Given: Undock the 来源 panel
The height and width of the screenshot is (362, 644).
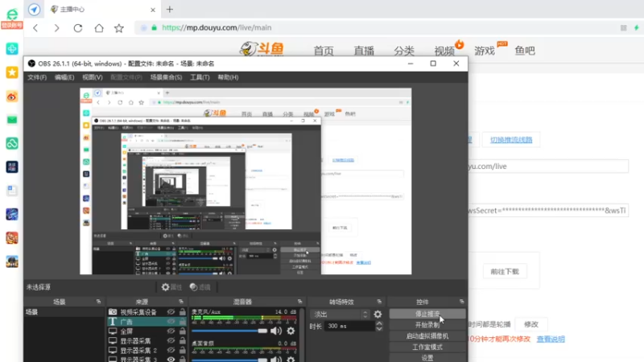Looking at the screenshot, I should pyautogui.click(x=181, y=302).
